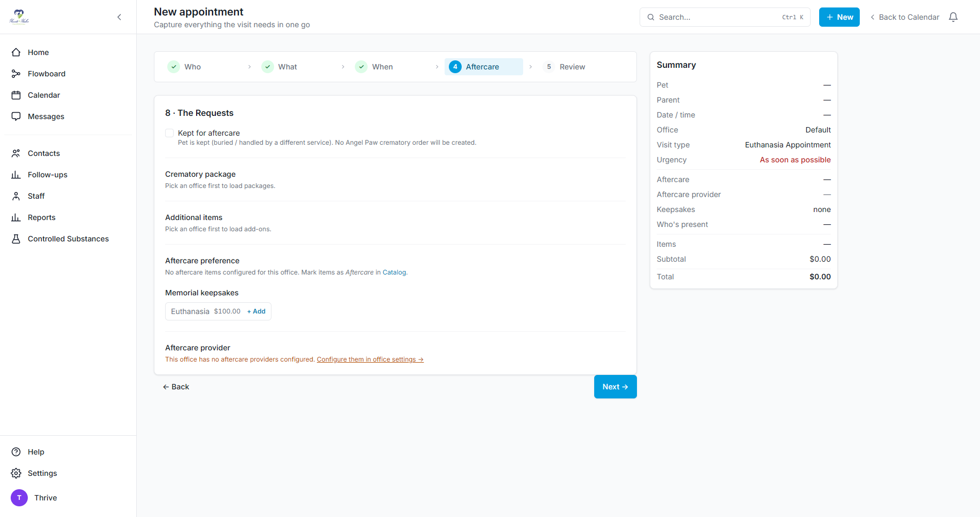This screenshot has width=980, height=517.
Task: Go to the What step
Action: coord(296,67)
